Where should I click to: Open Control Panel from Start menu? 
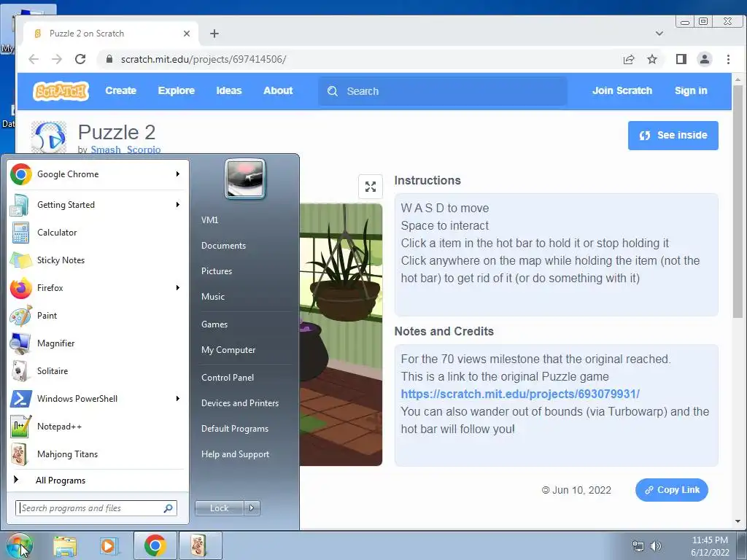228,378
